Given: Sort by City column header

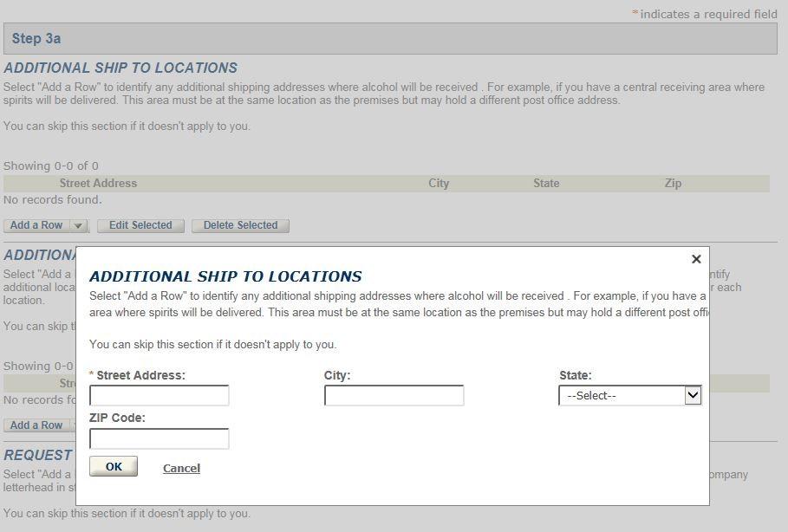Looking at the screenshot, I should [439, 184].
